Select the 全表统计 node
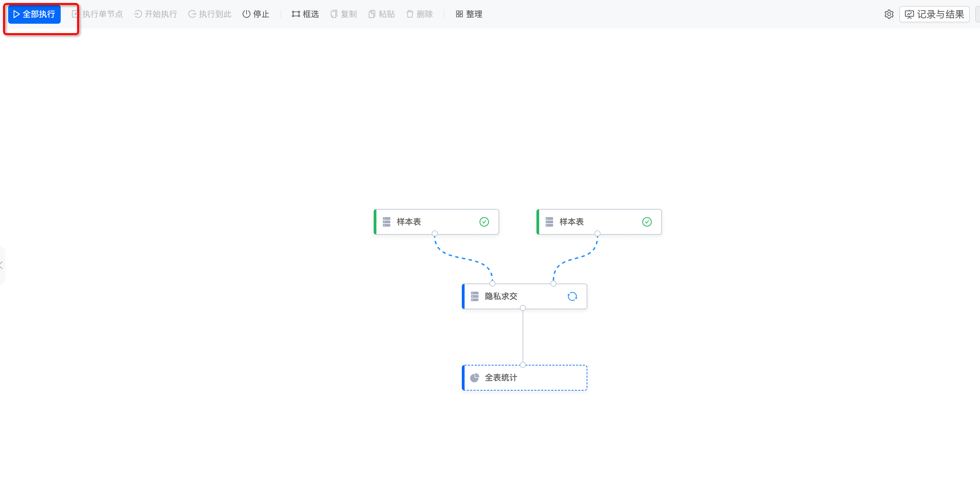The image size is (980, 479). [524, 377]
